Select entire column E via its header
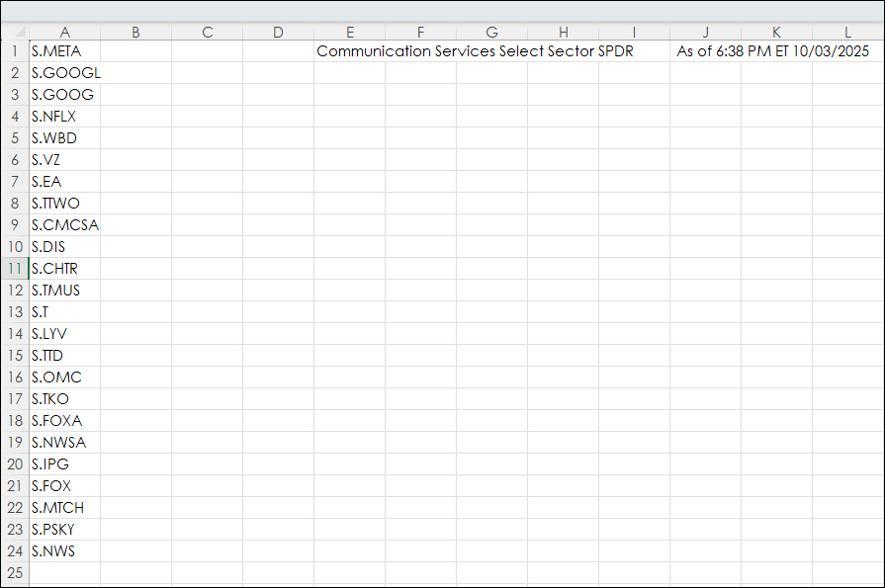 pyautogui.click(x=350, y=32)
